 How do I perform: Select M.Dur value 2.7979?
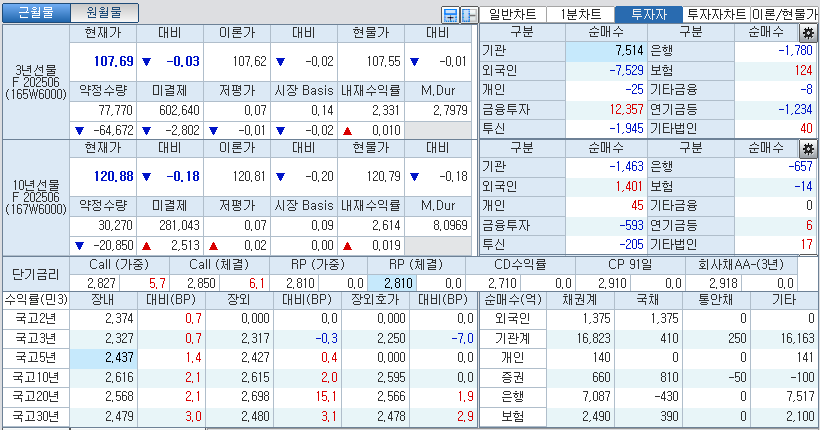(x=450, y=110)
